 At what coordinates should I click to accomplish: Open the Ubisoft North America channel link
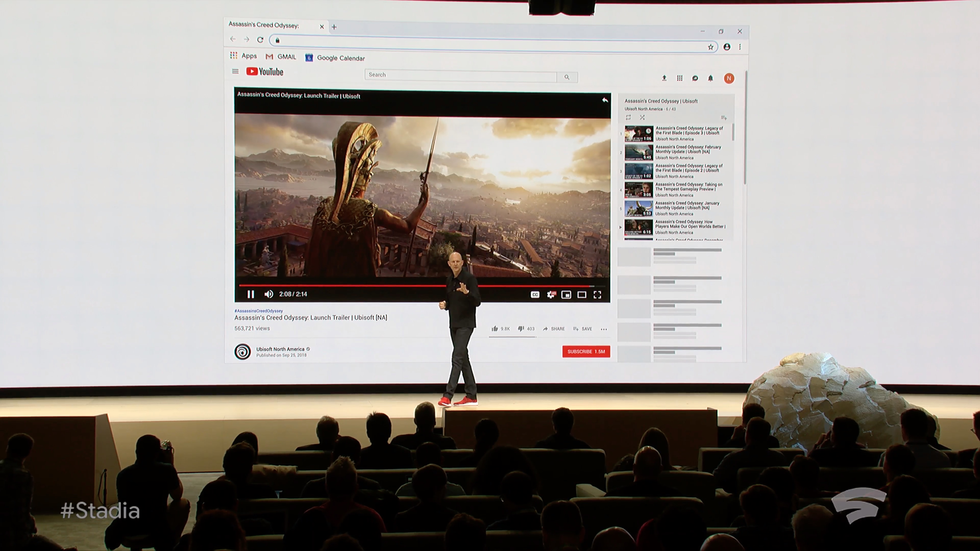[280, 349]
